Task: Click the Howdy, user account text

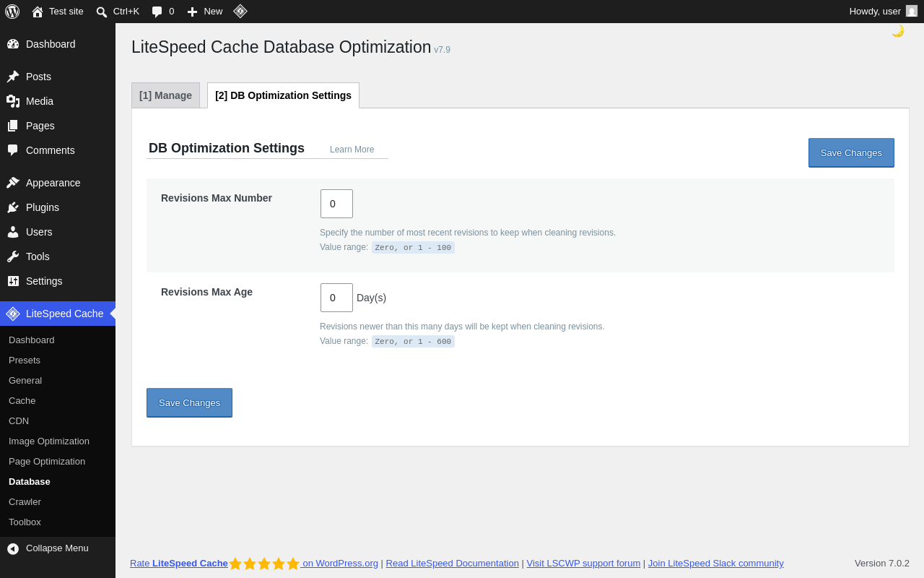Action: point(875,12)
